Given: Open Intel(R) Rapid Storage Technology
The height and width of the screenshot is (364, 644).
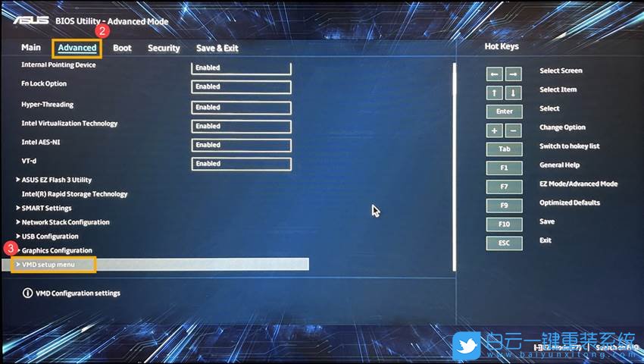Looking at the screenshot, I should (x=74, y=194).
